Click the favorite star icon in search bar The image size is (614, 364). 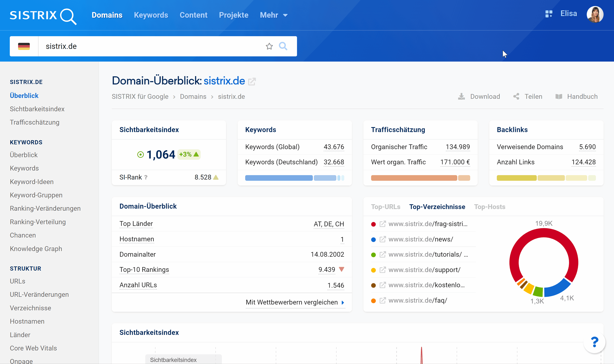click(x=269, y=46)
